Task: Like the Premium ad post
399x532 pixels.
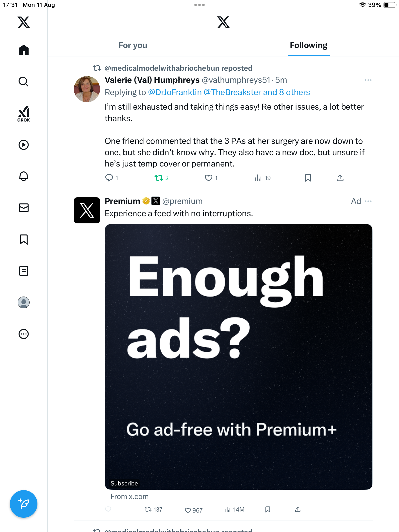Action: 188,510
